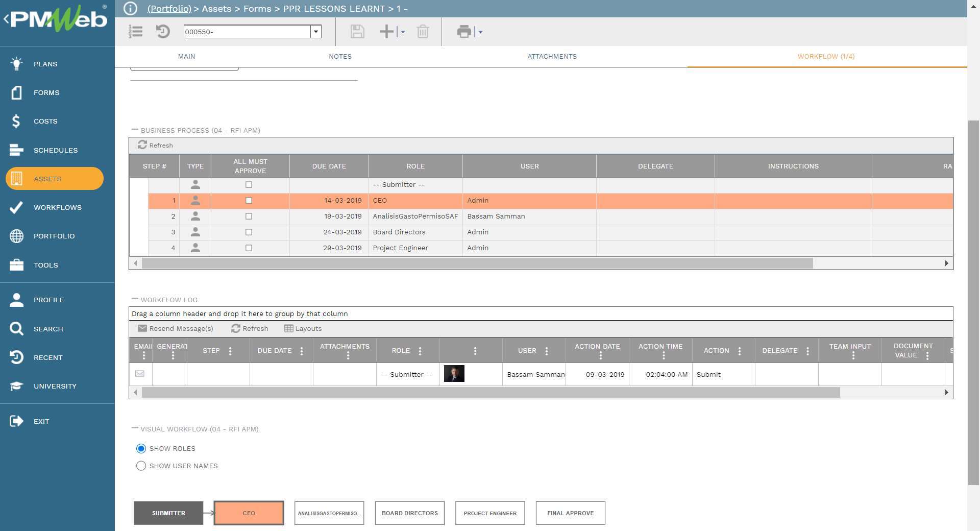The width and height of the screenshot is (980, 531).
Task: Select Show User Names radio button
Action: (141, 466)
